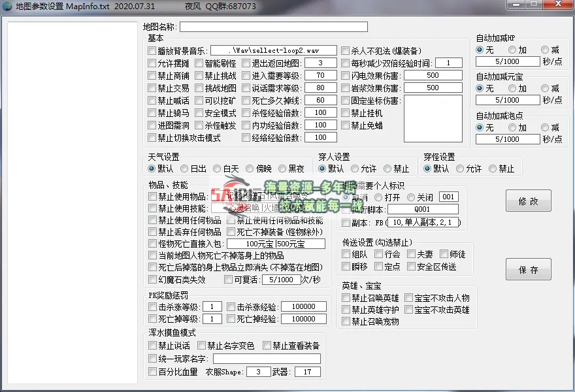
Task: Choose 日出 weather radio button
Action: pos(184,169)
